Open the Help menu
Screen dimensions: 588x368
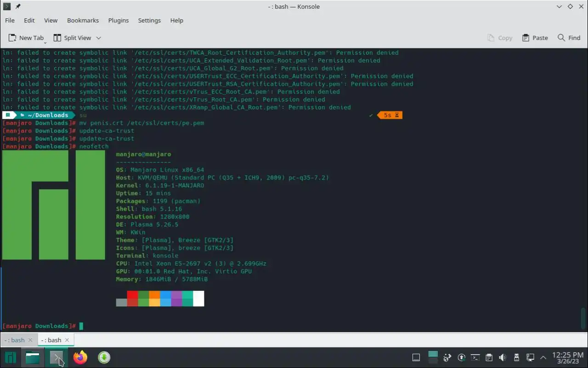pos(177,20)
